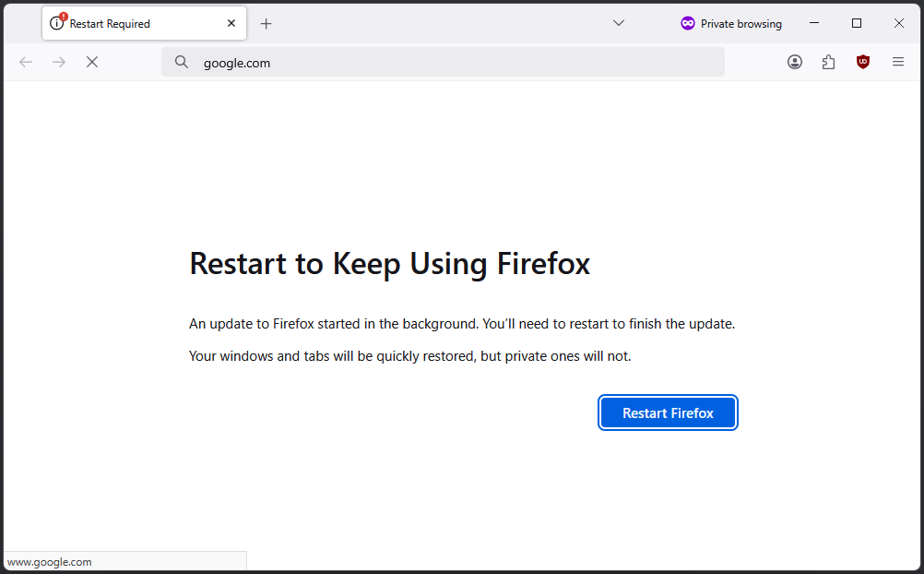
Task: Open the uBlock Origin extension popup
Action: pyautogui.click(x=862, y=62)
